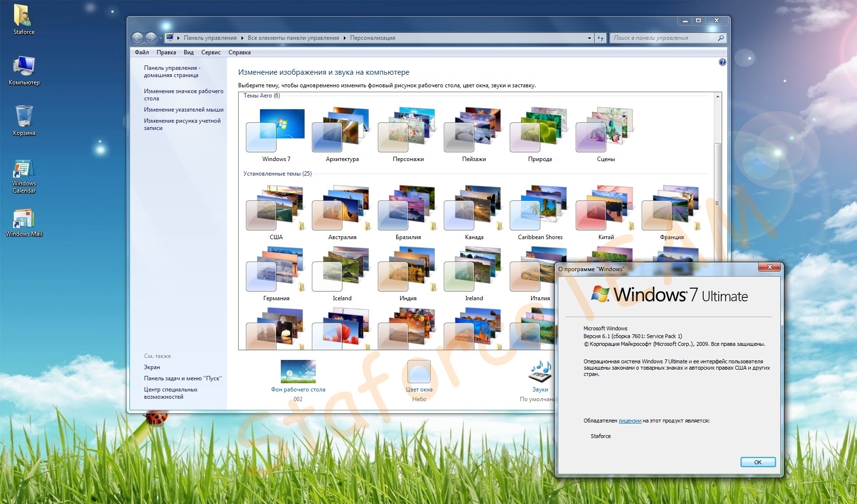Click the Цвет окна link text
The width and height of the screenshot is (857, 504).
click(419, 390)
